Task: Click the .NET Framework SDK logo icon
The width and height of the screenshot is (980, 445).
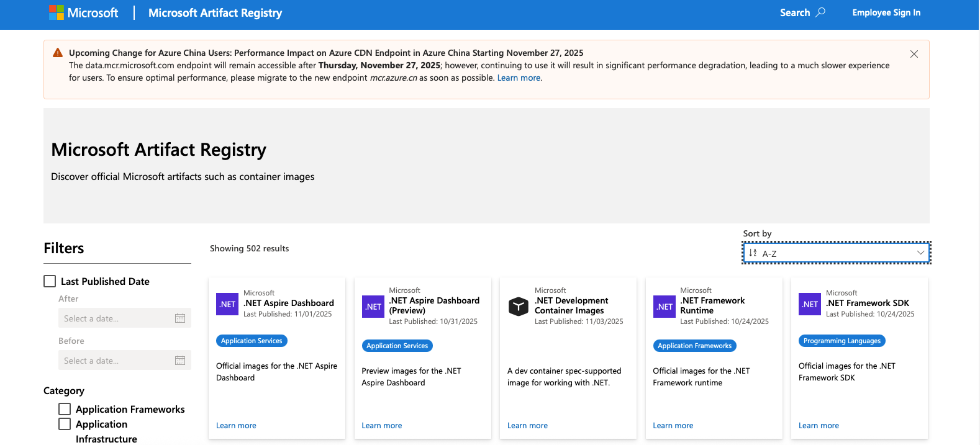Action: [810, 304]
